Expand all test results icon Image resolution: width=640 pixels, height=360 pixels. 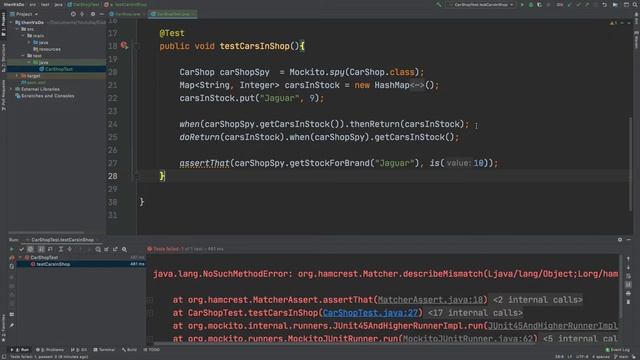click(60, 249)
